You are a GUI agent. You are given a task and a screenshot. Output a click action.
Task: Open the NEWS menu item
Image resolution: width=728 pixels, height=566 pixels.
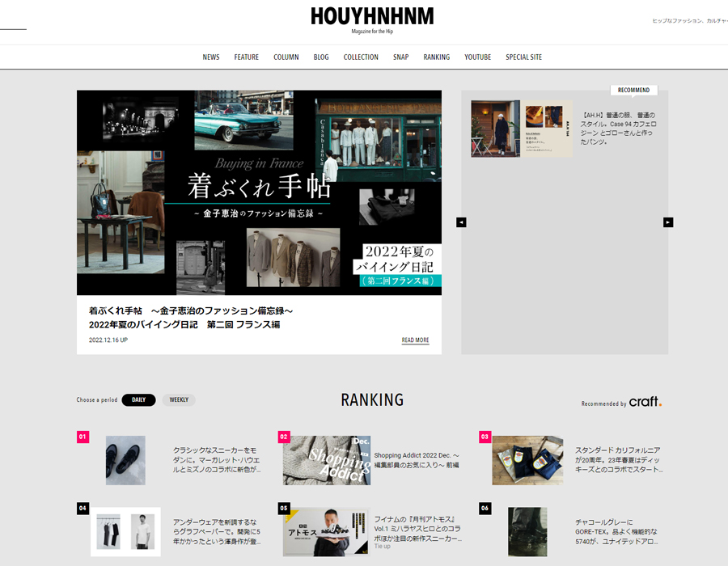[211, 57]
